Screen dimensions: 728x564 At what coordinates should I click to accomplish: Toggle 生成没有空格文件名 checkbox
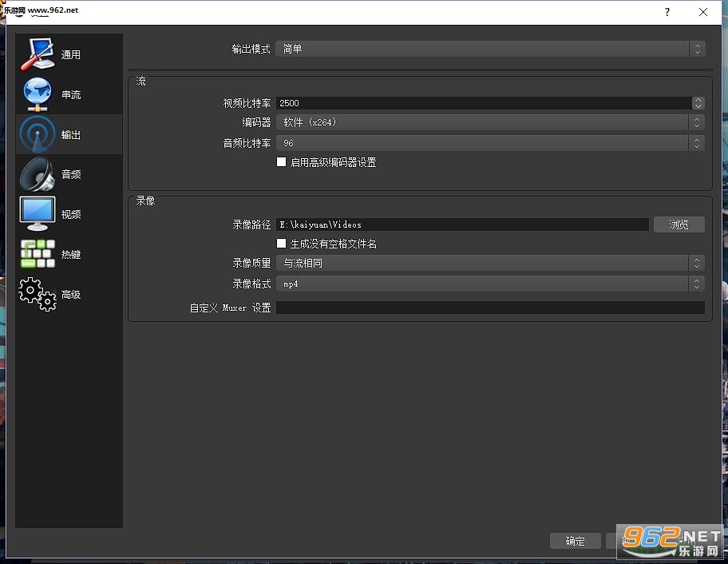[x=281, y=244]
